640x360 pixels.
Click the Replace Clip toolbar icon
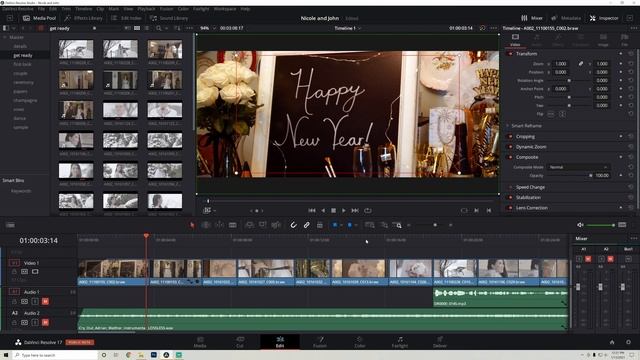click(x=276, y=225)
